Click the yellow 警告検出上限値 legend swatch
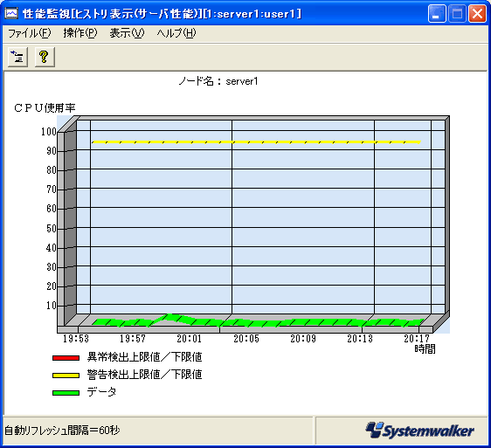 pos(66,375)
